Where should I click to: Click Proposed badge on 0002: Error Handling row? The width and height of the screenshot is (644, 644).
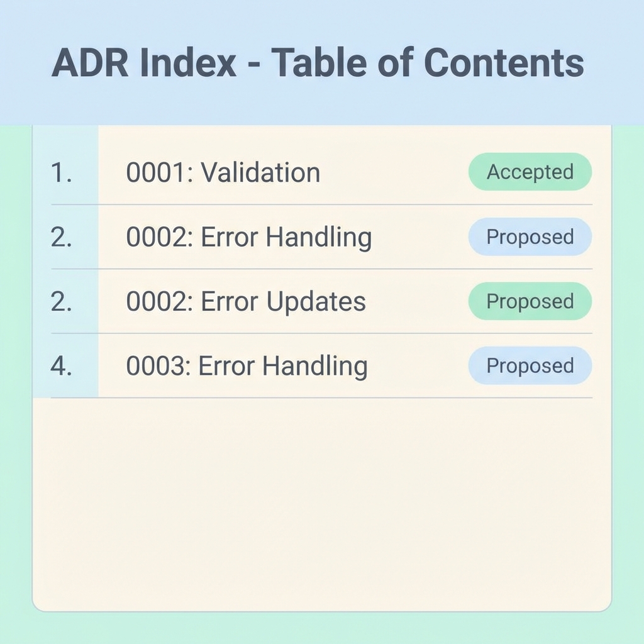pyautogui.click(x=530, y=237)
